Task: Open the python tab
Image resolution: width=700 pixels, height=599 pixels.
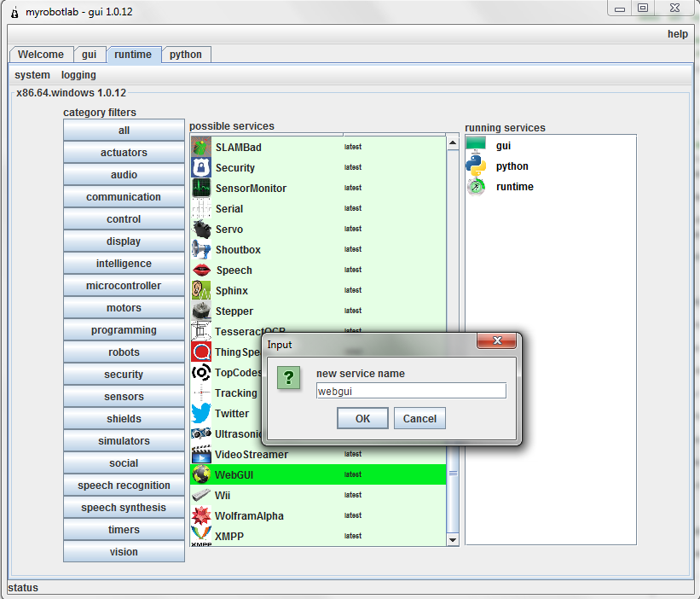Action: click(x=186, y=55)
